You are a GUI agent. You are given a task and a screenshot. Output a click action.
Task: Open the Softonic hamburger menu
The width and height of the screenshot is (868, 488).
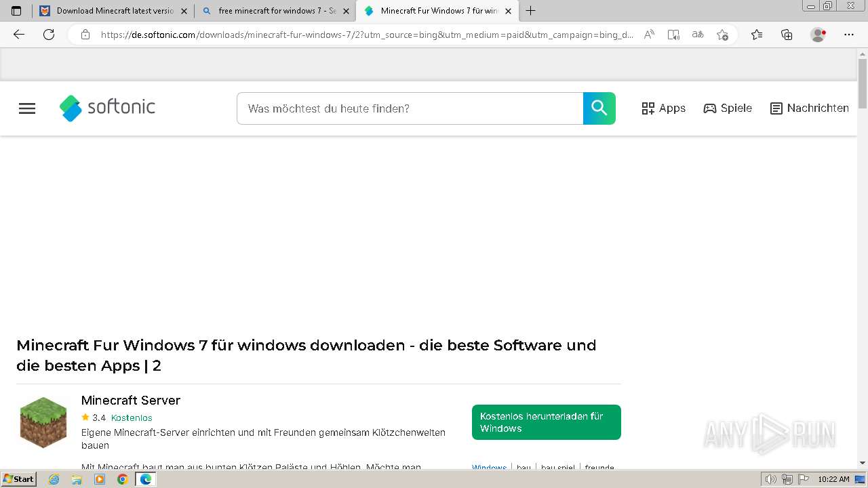pos(27,108)
